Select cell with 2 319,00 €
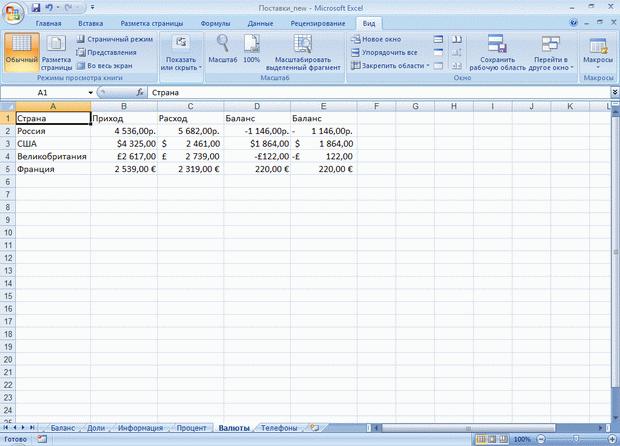 coord(190,169)
